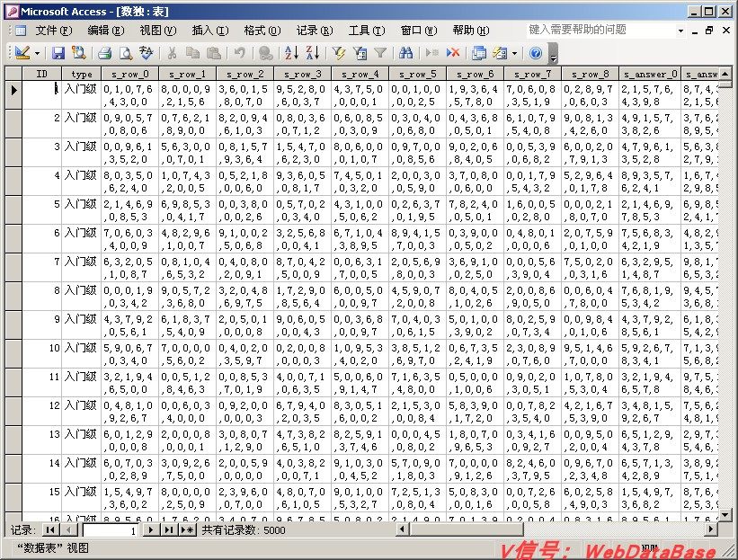The height and width of the screenshot is (560, 738).
Task: Switch to design view icon
Action: 22,53
